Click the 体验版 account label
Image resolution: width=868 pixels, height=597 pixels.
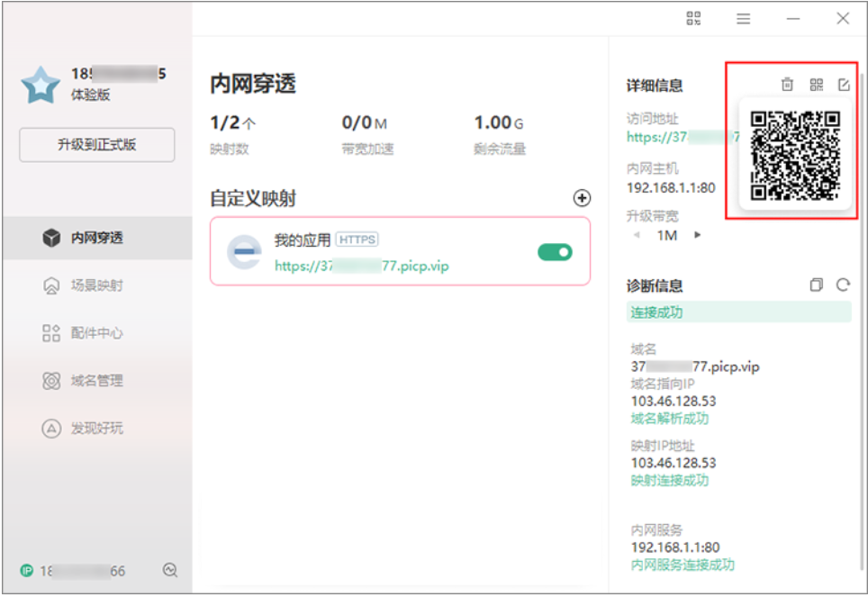(90, 95)
